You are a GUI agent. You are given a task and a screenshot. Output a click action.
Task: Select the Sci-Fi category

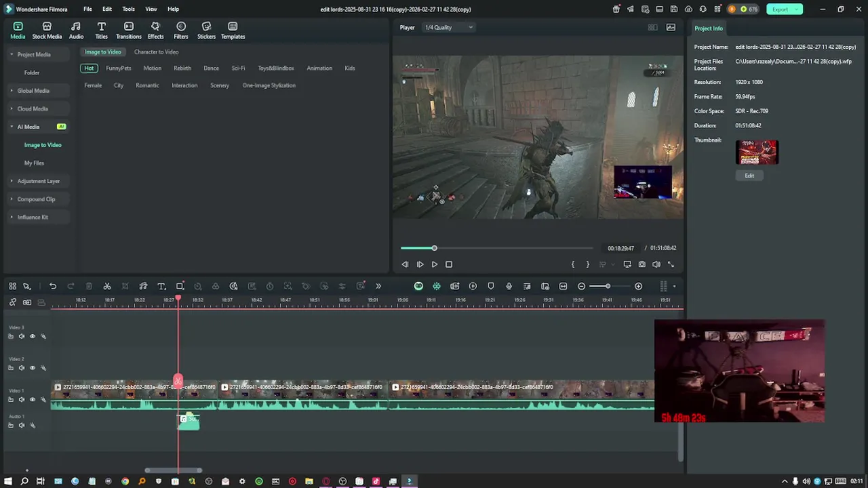(x=238, y=68)
